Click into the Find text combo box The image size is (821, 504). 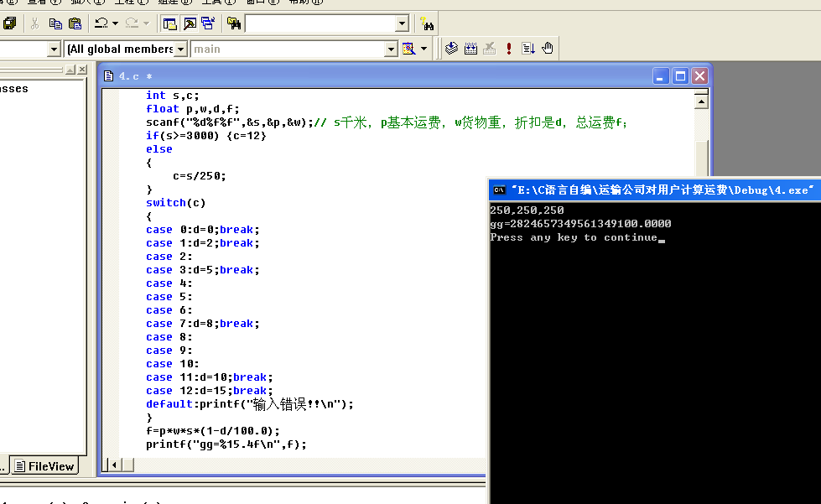click(x=320, y=23)
